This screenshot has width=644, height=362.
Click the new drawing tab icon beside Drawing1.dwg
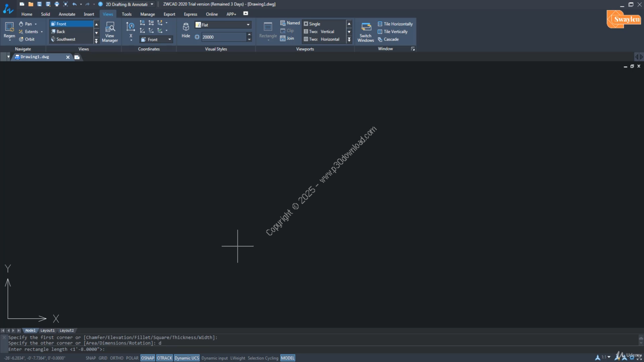(77, 57)
